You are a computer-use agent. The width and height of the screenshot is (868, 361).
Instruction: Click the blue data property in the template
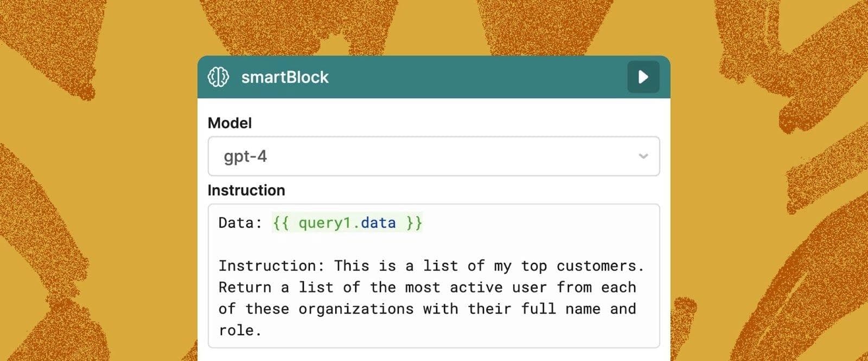(x=378, y=223)
